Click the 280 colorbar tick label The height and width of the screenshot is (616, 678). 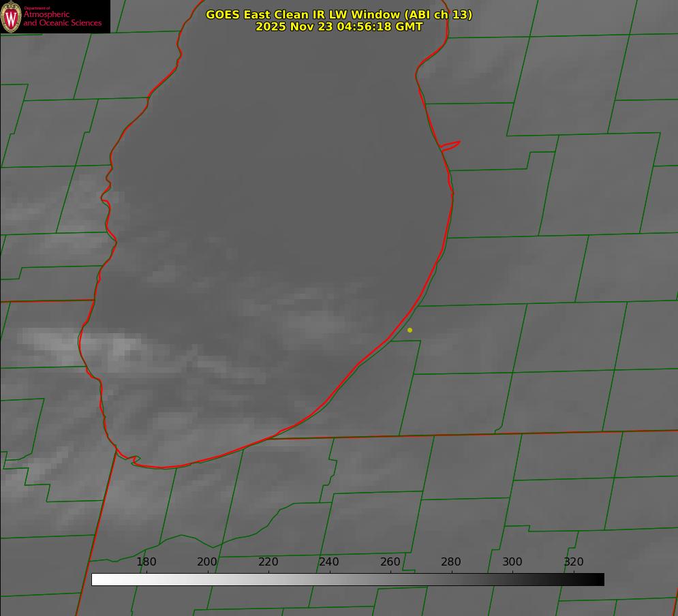[x=451, y=562]
